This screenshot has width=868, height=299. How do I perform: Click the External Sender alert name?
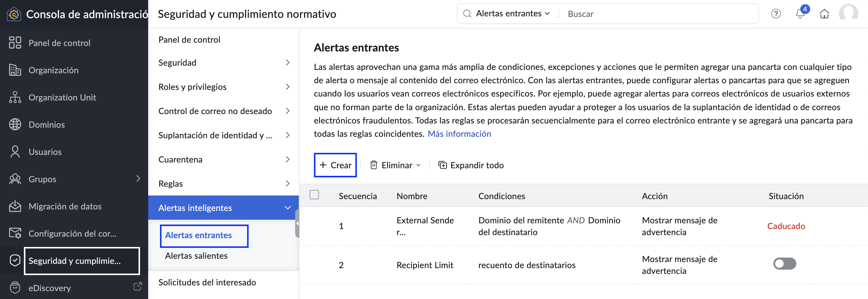(425, 226)
